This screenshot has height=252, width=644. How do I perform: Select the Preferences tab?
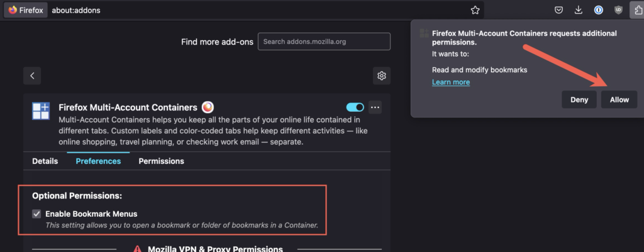(98, 161)
